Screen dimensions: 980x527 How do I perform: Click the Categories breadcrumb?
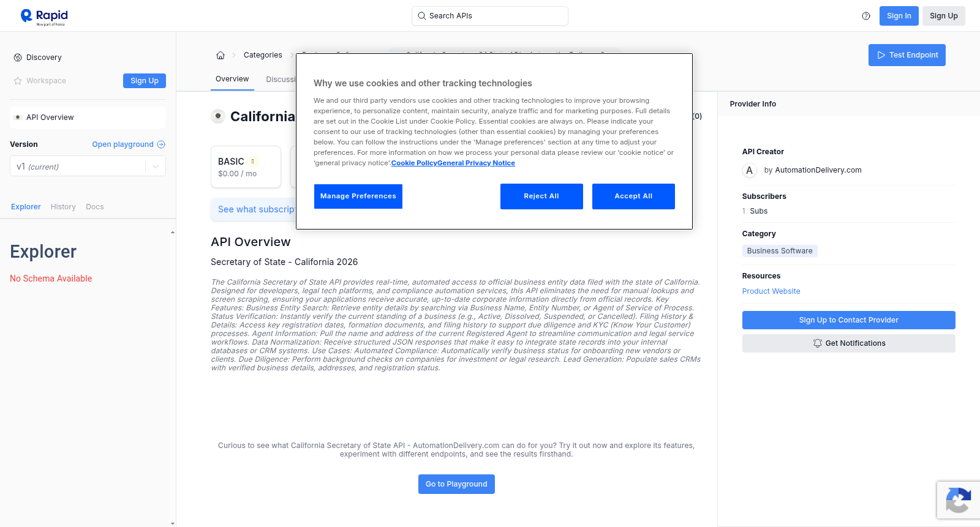pos(263,55)
